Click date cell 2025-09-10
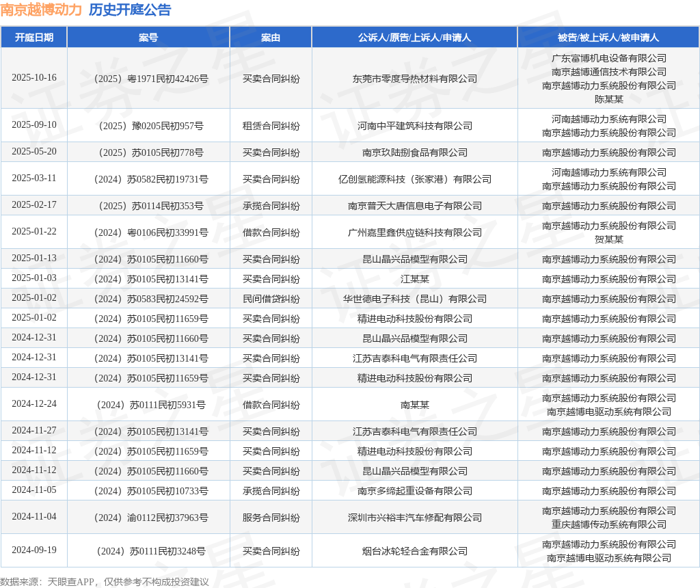 (34, 125)
